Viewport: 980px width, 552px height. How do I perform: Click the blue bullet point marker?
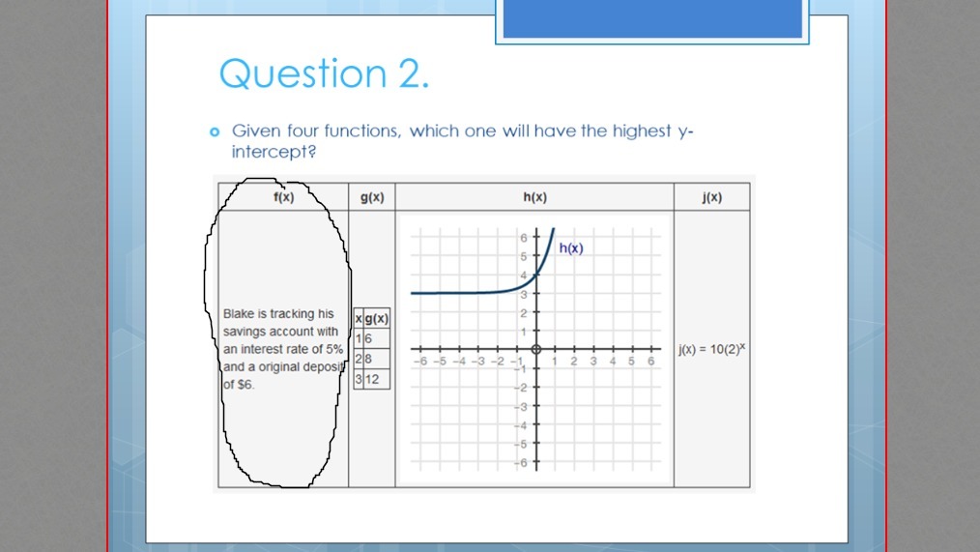pos(215,131)
